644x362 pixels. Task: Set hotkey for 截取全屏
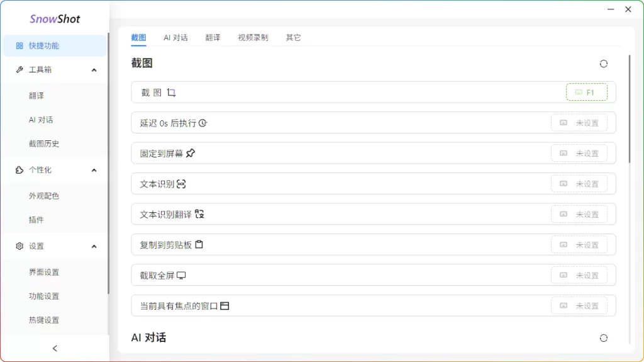pos(579,274)
